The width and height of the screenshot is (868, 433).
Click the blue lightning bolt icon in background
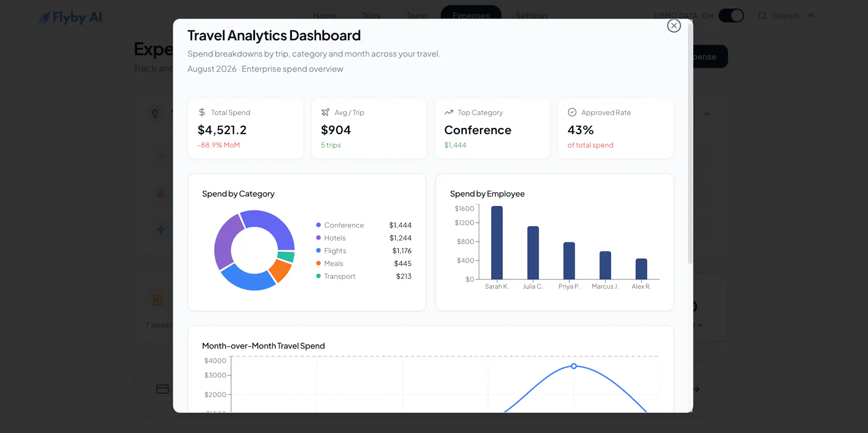[x=161, y=230]
